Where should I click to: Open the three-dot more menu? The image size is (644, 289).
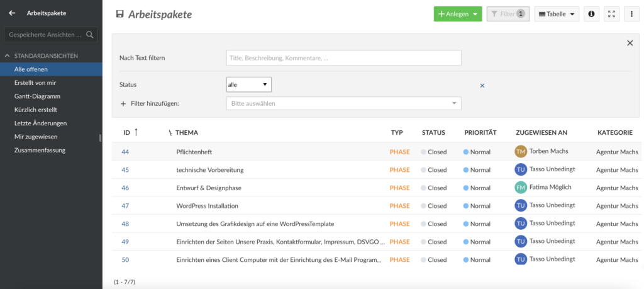click(x=631, y=14)
